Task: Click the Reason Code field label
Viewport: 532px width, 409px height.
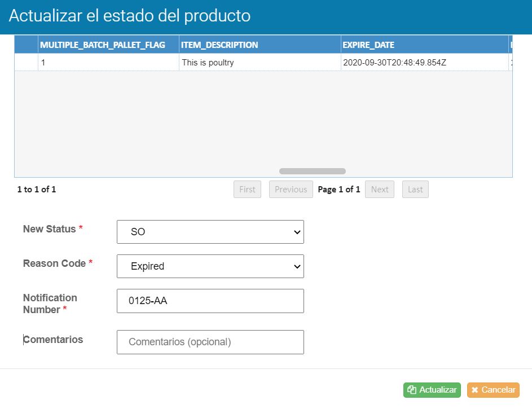Action: (x=54, y=263)
